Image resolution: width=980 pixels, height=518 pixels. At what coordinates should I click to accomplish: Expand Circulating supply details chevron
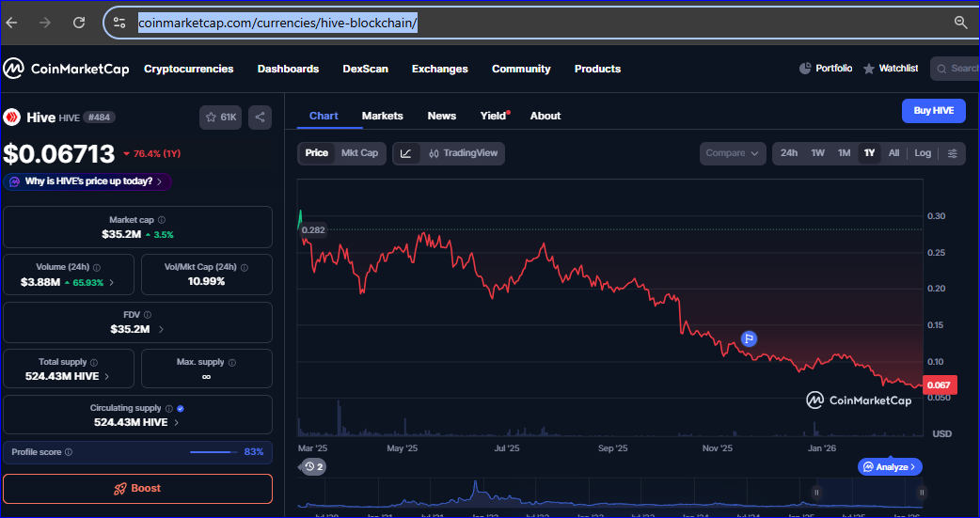176,422
